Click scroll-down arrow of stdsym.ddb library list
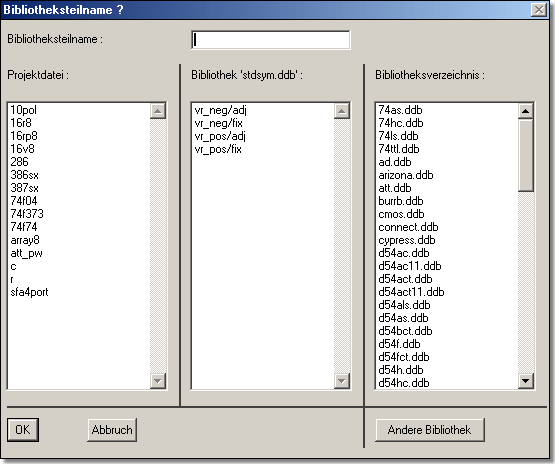The image size is (555, 464). click(x=342, y=381)
